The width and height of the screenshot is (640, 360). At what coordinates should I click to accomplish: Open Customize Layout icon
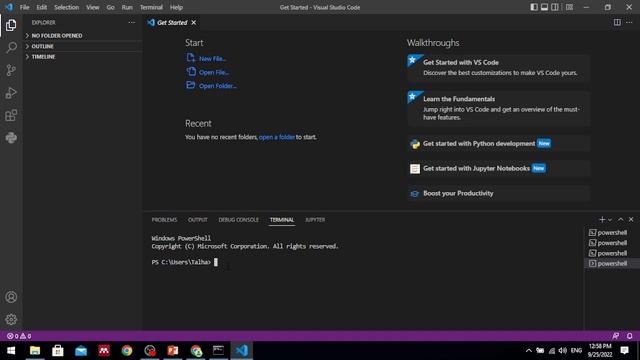tap(569, 7)
